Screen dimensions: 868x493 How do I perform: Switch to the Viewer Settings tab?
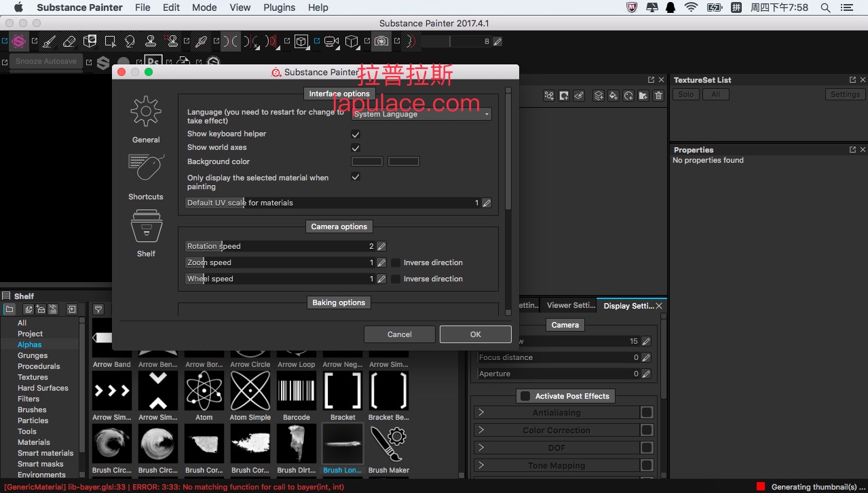click(569, 305)
